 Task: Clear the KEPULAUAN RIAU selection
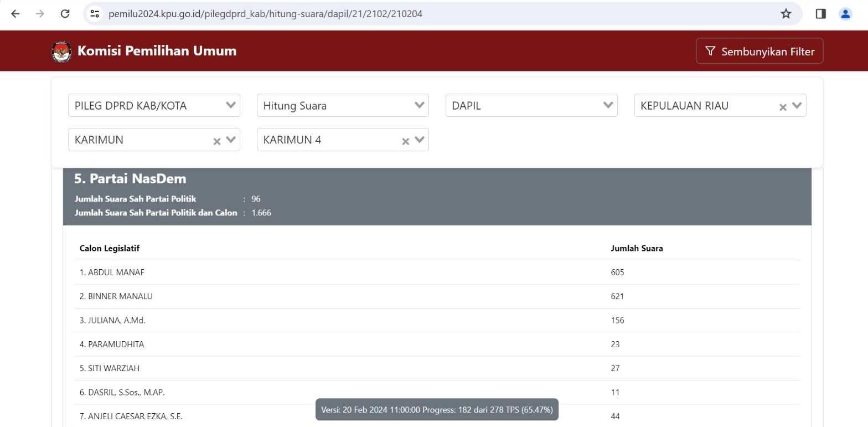pos(782,107)
